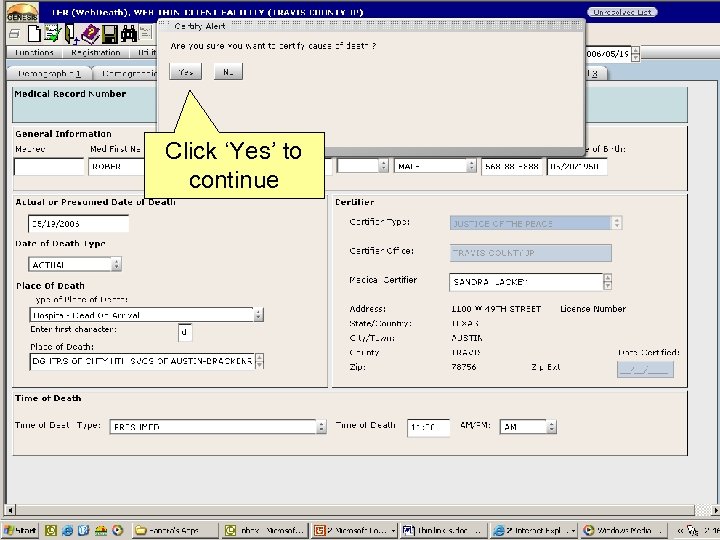Image resolution: width=720 pixels, height=540 pixels.
Task: Click the Microsoft taskbar group left of Word
Action: [354, 531]
